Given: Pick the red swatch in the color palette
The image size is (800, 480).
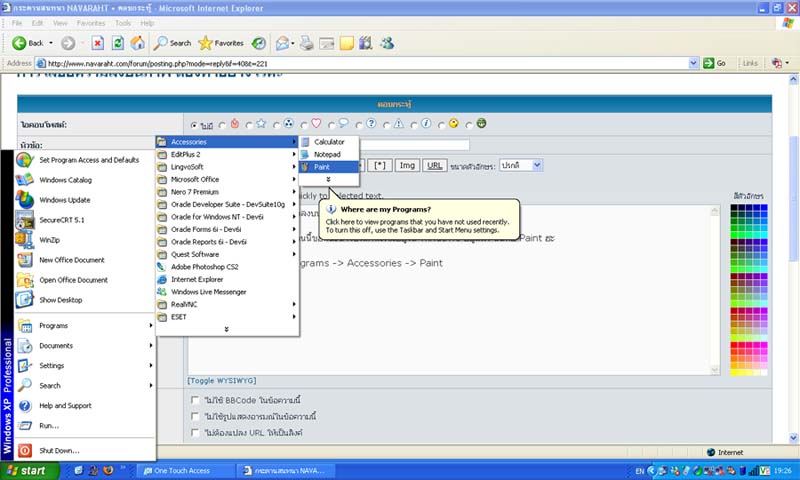Looking at the screenshot, I should (734, 345).
